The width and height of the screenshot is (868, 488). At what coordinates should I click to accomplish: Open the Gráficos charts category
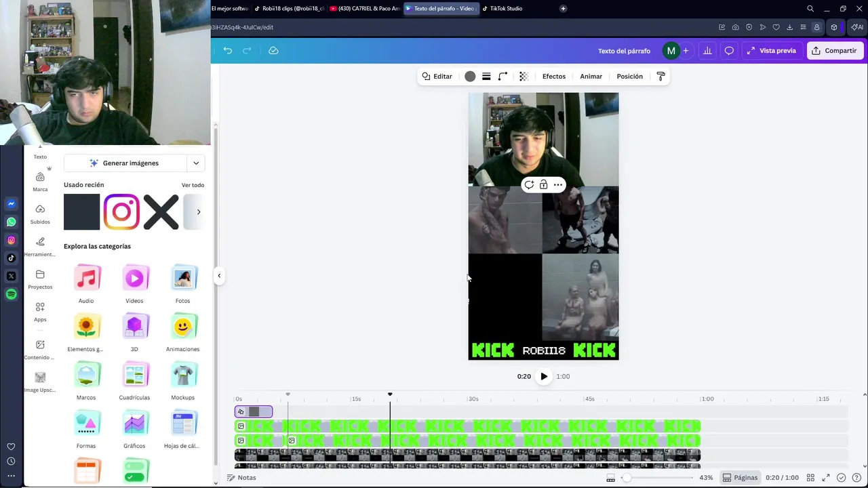[x=134, y=429]
